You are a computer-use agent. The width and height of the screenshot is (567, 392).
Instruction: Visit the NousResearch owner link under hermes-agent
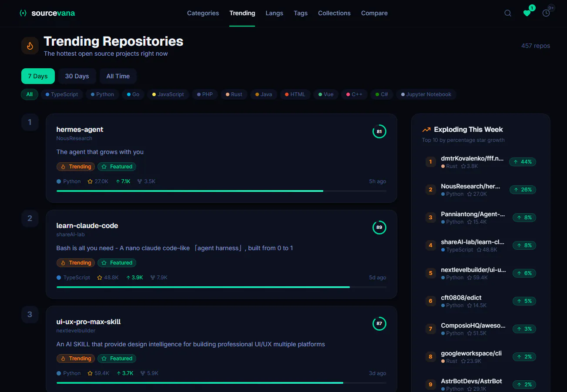point(74,138)
